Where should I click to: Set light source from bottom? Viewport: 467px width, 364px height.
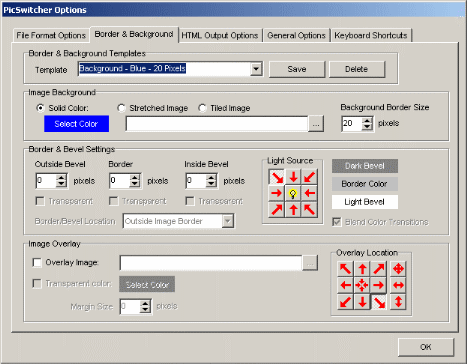pyautogui.click(x=293, y=210)
